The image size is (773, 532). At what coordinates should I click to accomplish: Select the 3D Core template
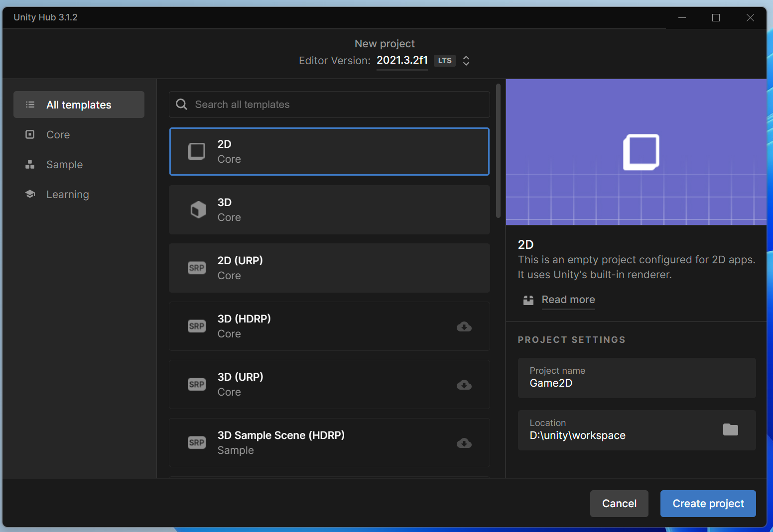[x=329, y=210]
